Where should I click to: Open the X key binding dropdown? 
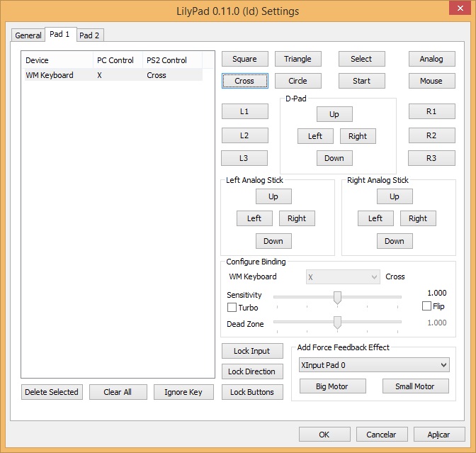point(343,276)
